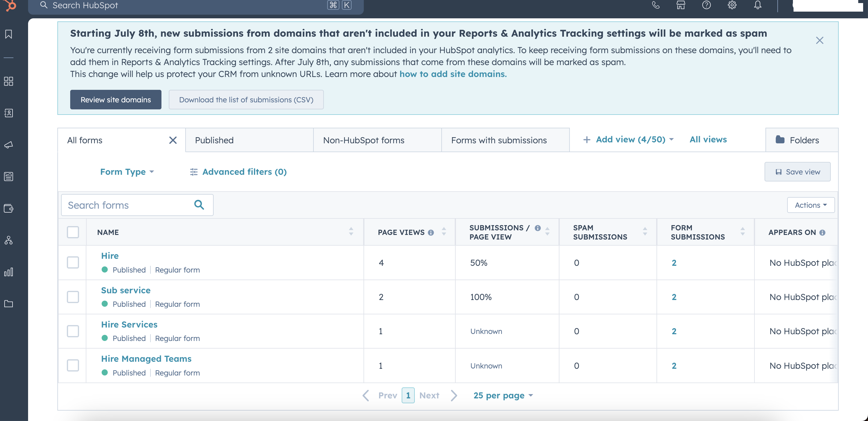This screenshot has height=421, width=868.
Task: Open Advanced filters (0)
Action: pos(238,172)
